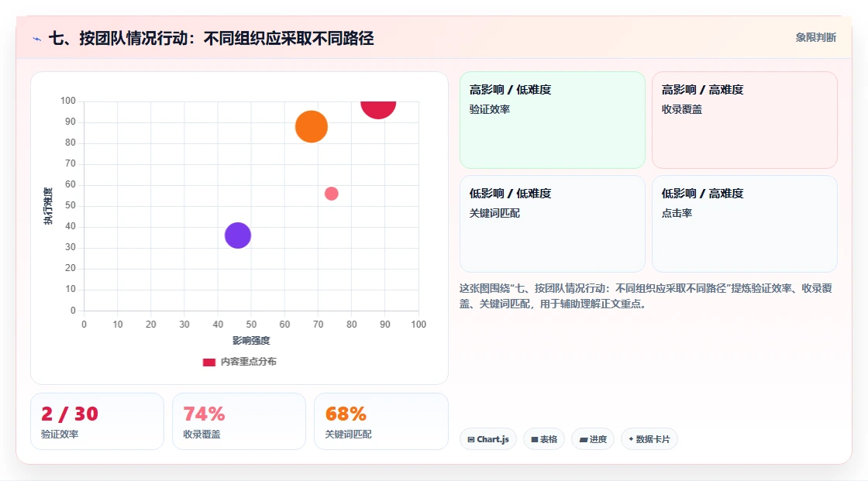This screenshot has width=868, height=481.
Task: Click the 74% 收录覆盖 stat card
Action: tap(239, 421)
